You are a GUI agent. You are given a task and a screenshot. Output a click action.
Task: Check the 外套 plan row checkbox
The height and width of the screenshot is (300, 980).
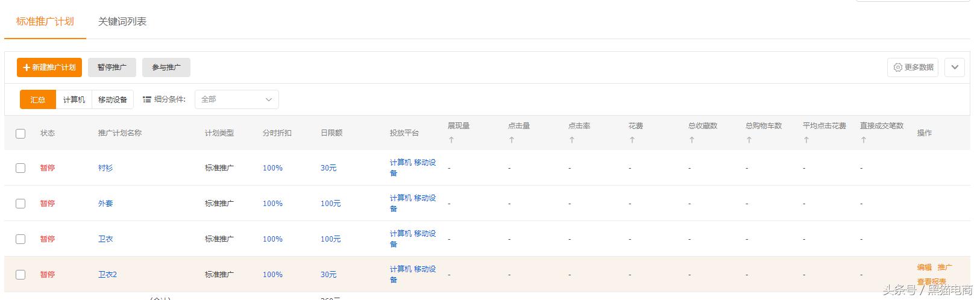[20, 204]
